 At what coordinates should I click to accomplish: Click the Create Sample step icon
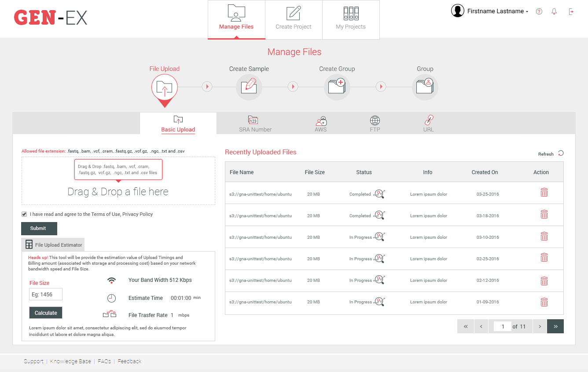[x=249, y=87]
